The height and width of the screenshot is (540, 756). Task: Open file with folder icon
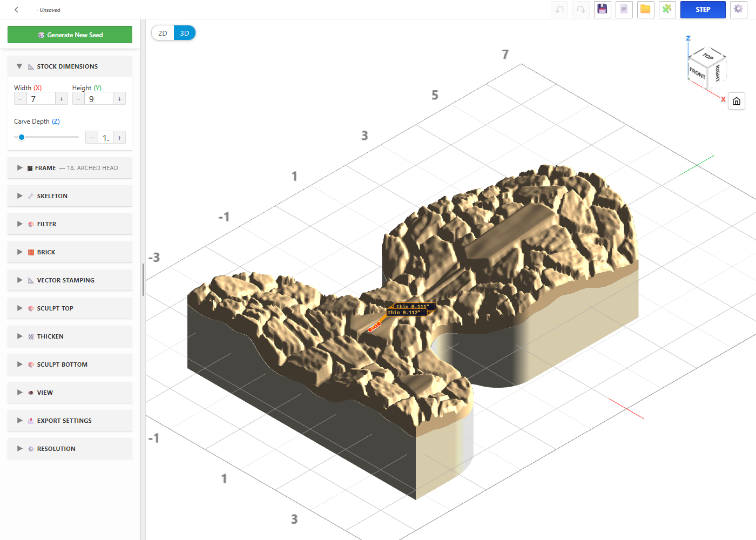tap(646, 10)
